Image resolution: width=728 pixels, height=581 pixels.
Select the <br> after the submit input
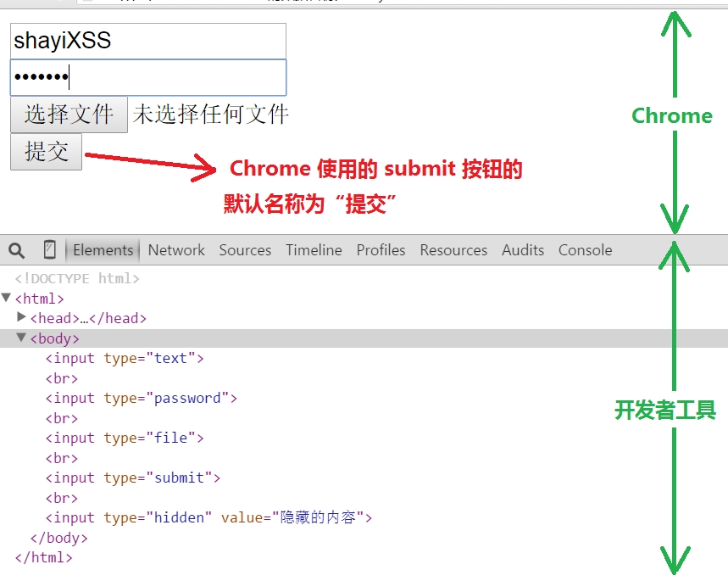pyautogui.click(x=61, y=498)
